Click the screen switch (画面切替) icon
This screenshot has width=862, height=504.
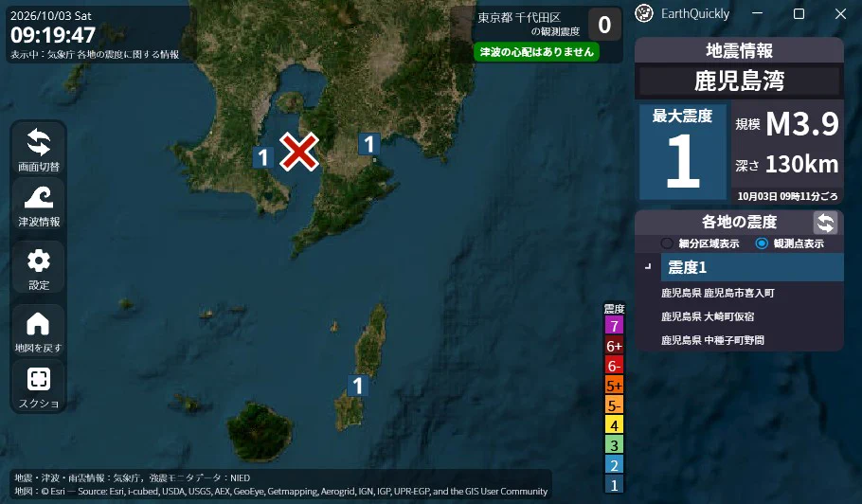39,148
